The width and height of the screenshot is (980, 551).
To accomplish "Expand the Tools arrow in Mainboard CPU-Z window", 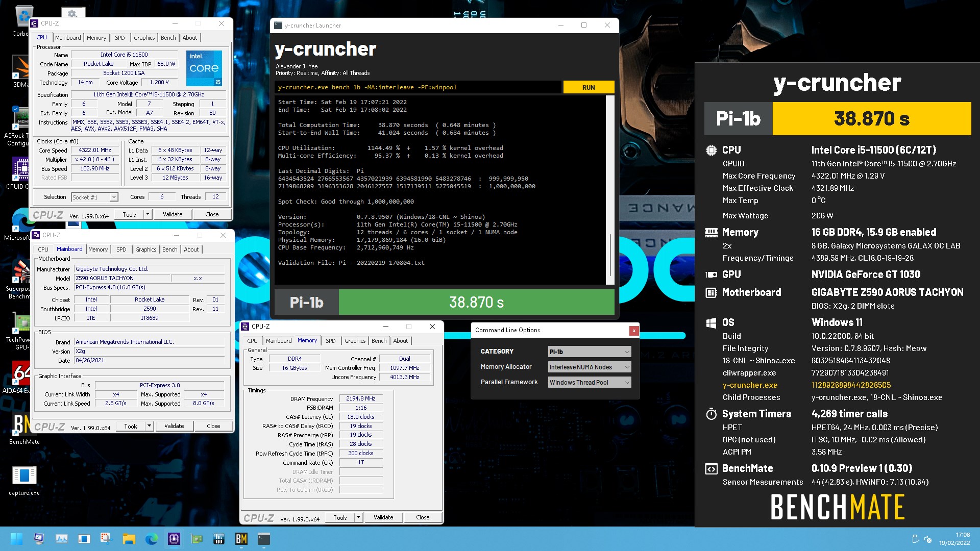I will [149, 426].
